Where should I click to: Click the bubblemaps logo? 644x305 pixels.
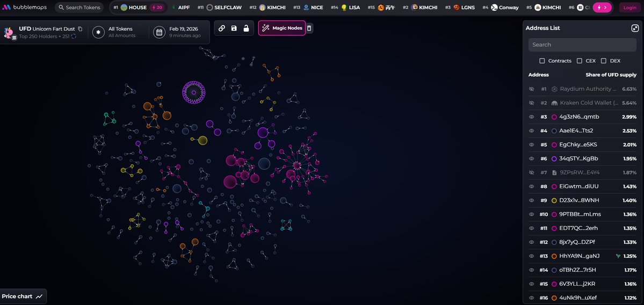click(24, 8)
